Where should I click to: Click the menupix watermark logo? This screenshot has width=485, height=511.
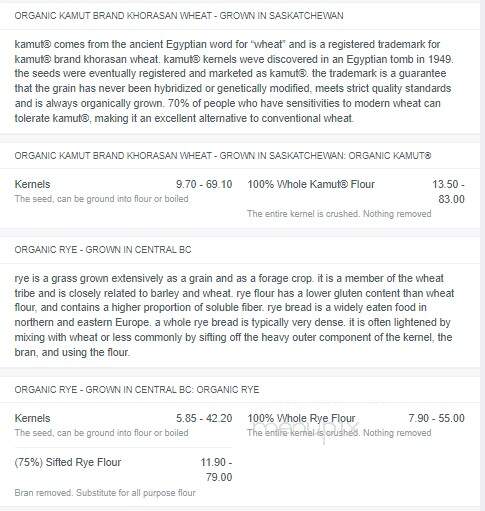[x=306, y=429]
